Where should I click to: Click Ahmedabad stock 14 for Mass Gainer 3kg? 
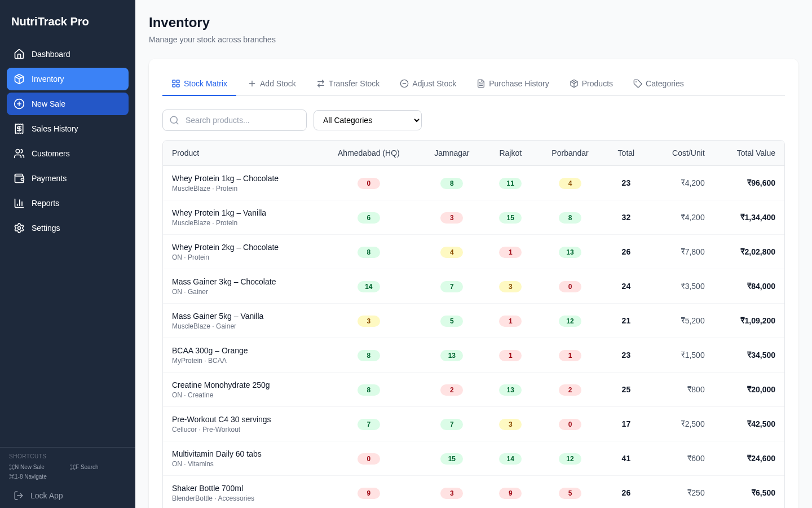click(369, 287)
